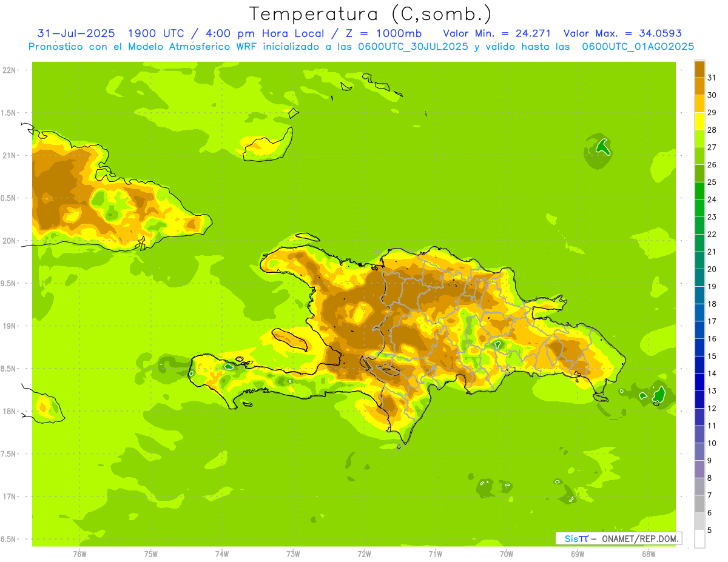728x562 pixels.
Task: Click the 19N latitude axis label
Action: 10,326
